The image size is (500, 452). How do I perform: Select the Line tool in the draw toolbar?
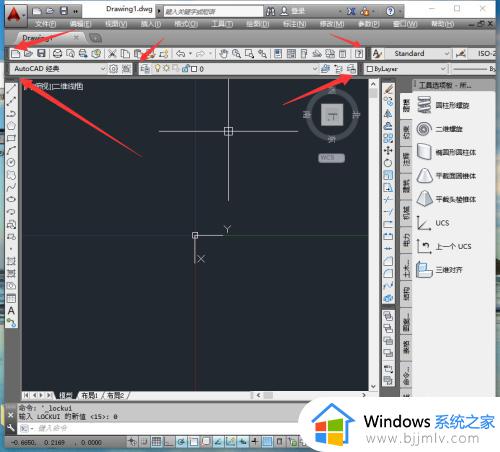(11, 88)
